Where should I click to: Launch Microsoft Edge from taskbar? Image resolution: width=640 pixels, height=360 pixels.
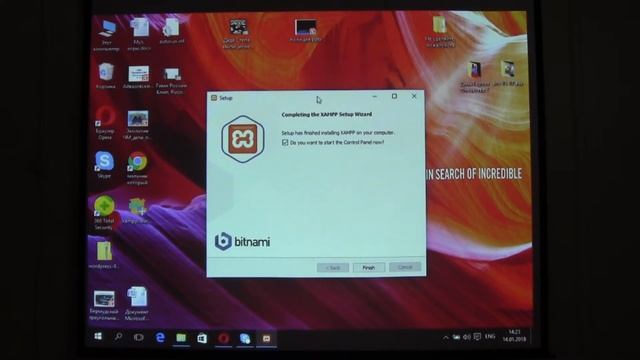pos(160,338)
